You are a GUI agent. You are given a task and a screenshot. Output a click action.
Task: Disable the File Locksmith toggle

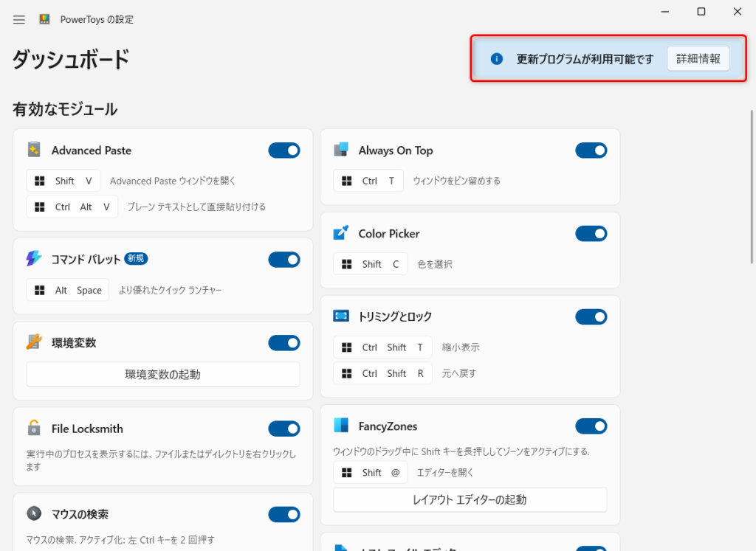click(284, 429)
